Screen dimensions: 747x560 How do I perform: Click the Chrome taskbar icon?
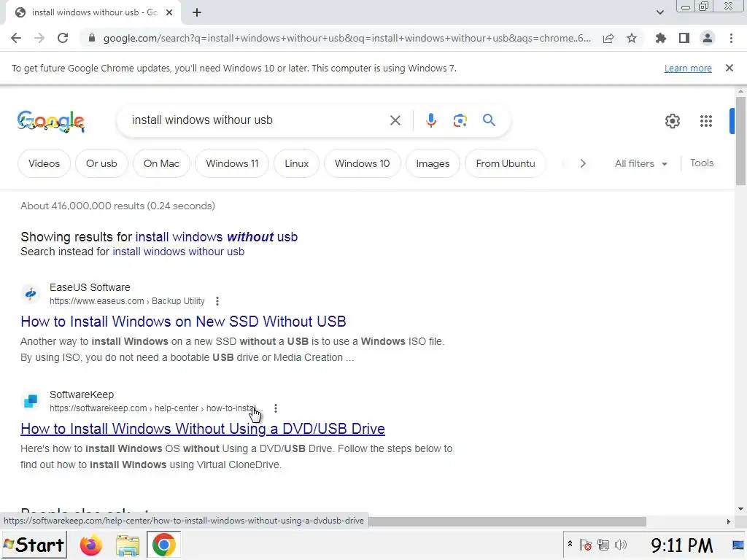pos(163,545)
